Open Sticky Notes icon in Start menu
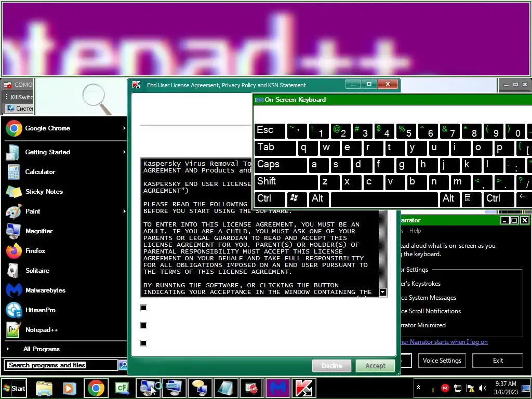This screenshot has width=532, height=399. pyautogui.click(x=14, y=192)
